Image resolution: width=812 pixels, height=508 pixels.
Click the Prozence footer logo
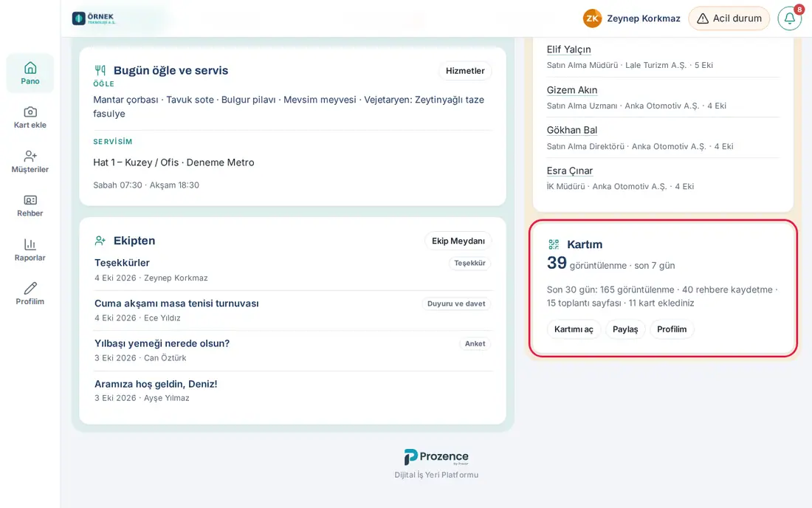(x=436, y=457)
